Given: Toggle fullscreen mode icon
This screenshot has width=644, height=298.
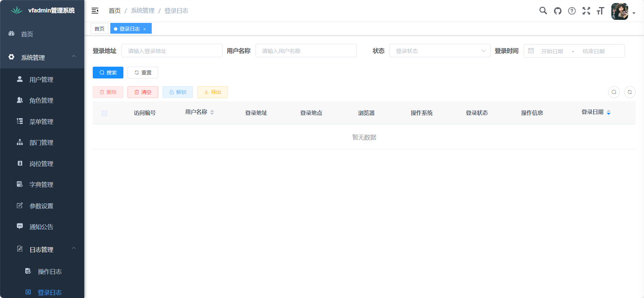Looking at the screenshot, I should pyautogui.click(x=586, y=11).
